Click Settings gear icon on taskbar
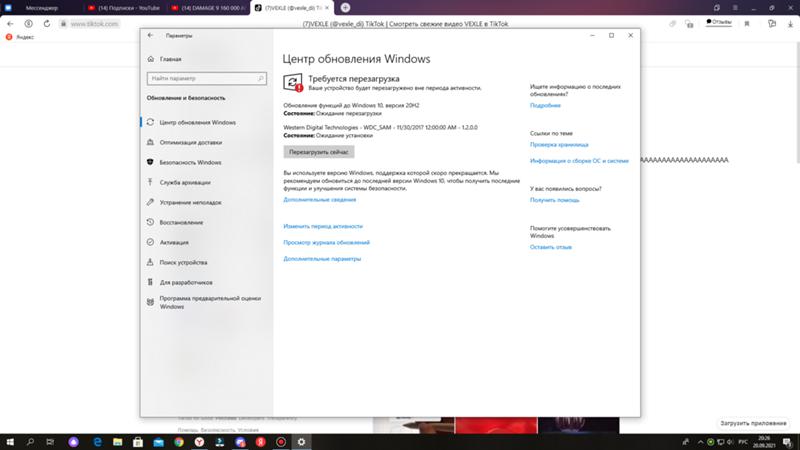Viewport: 800px width, 450px height. (x=302, y=442)
